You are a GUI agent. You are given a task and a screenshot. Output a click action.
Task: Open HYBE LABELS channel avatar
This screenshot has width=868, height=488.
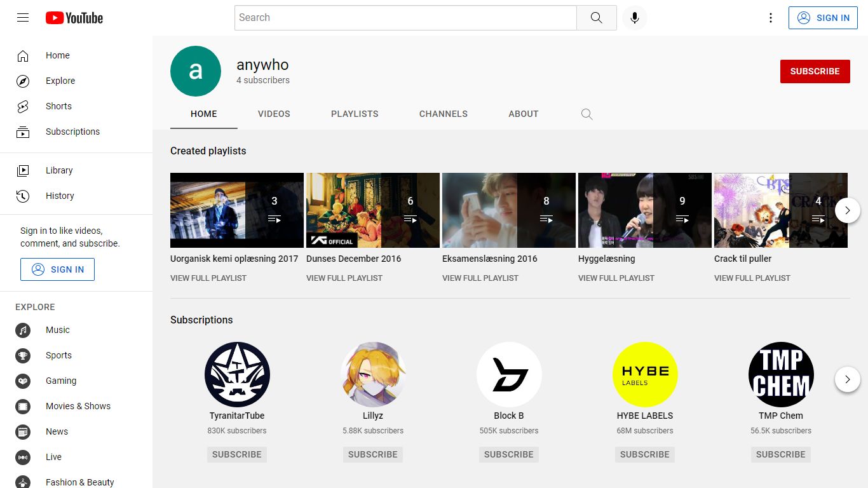click(645, 374)
